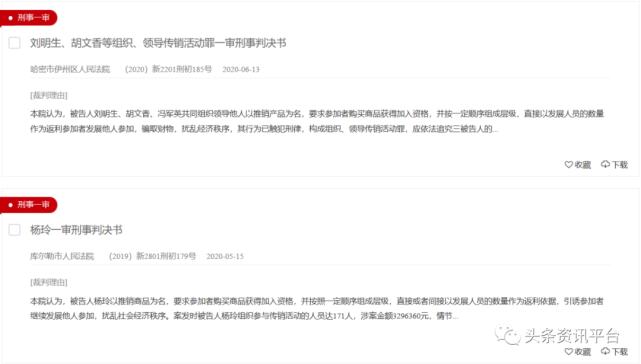This screenshot has width=641, height=364.
Task: Click heart icon on 刘明生 case card
Action: click(x=568, y=164)
